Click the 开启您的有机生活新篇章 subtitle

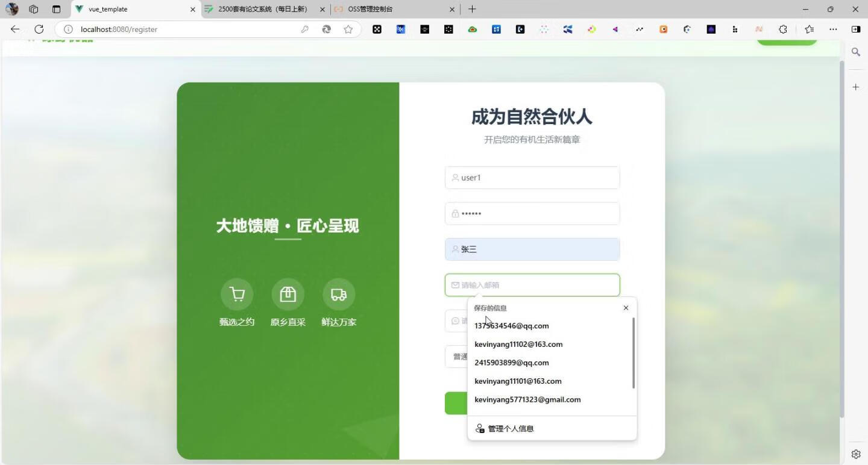[x=532, y=140]
